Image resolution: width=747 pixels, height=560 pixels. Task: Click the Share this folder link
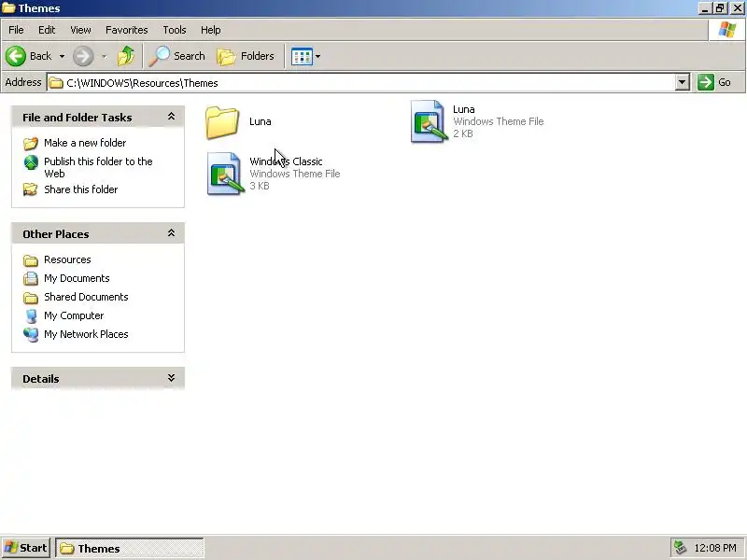click(81, 189)
